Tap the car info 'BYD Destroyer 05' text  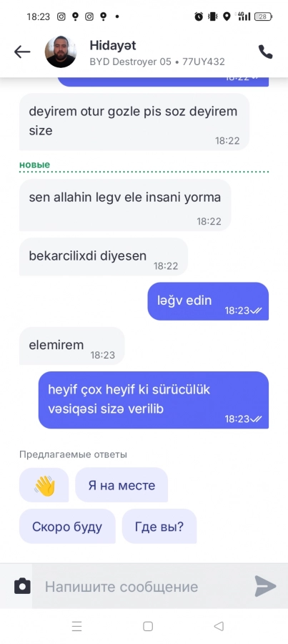coord(131,62)
